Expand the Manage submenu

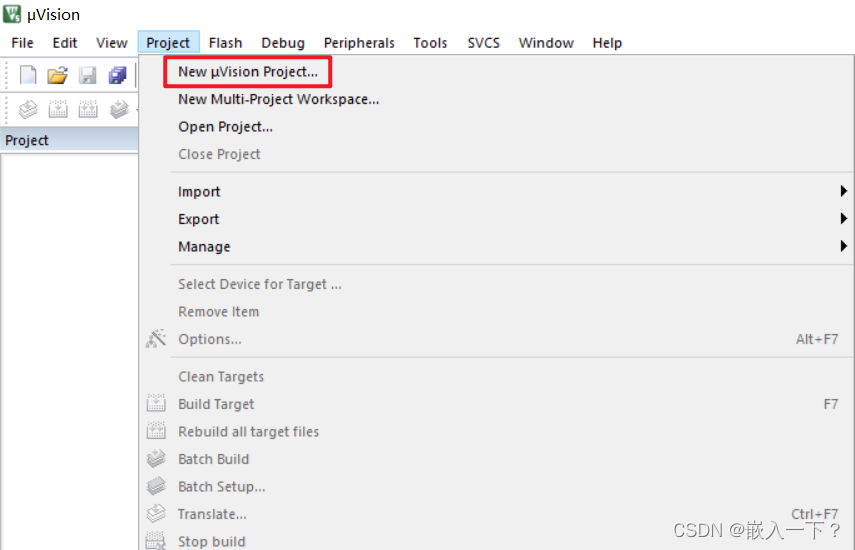[x=497, y=246]
